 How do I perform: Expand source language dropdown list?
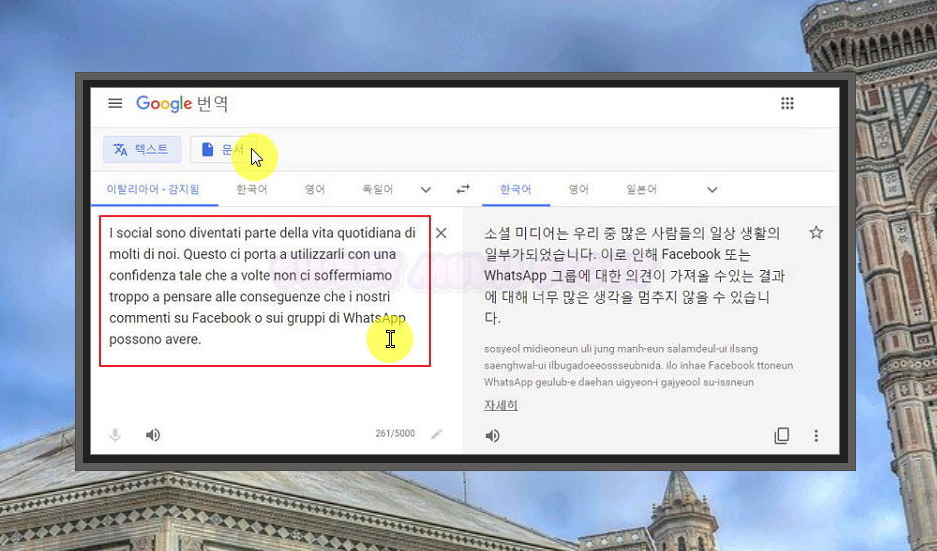[x=425, y=190]
